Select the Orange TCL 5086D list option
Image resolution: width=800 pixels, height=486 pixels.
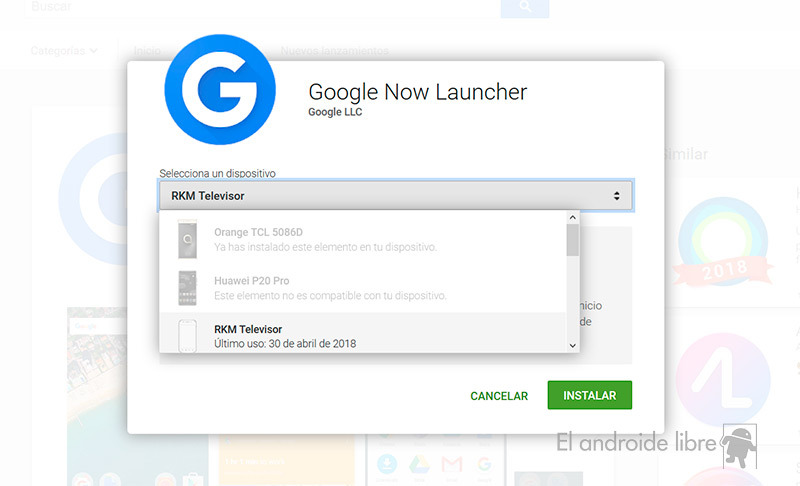pos(363,239)
